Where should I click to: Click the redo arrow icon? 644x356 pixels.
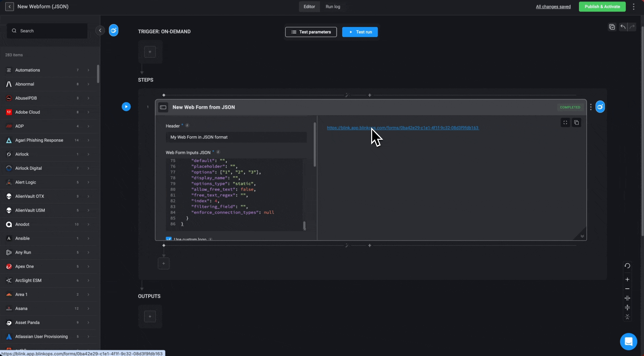tap(632, 27)
